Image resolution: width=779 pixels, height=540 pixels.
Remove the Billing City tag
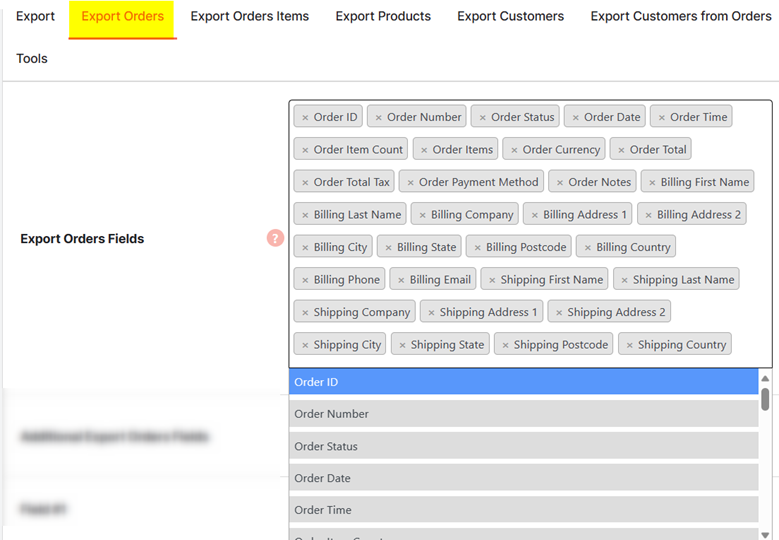pyautogui.click(x=305, y=247)
